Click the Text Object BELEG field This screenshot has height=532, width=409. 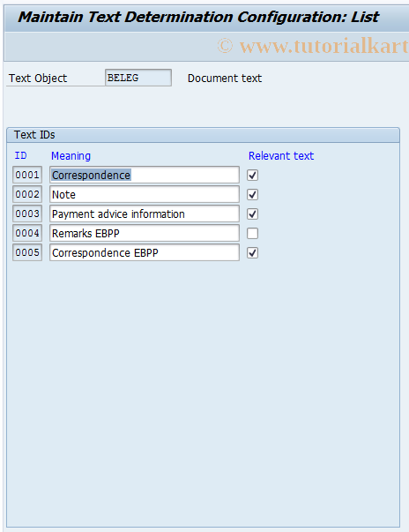tap(138, 78)
